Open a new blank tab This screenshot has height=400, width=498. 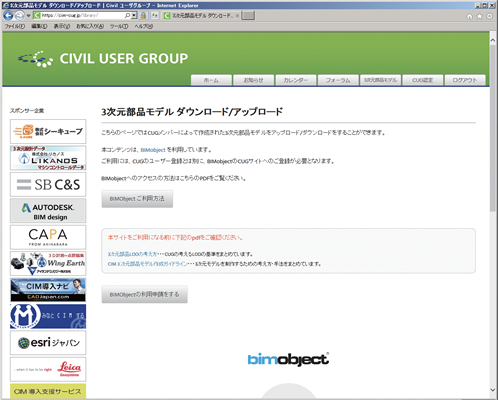tap(248, 15)
